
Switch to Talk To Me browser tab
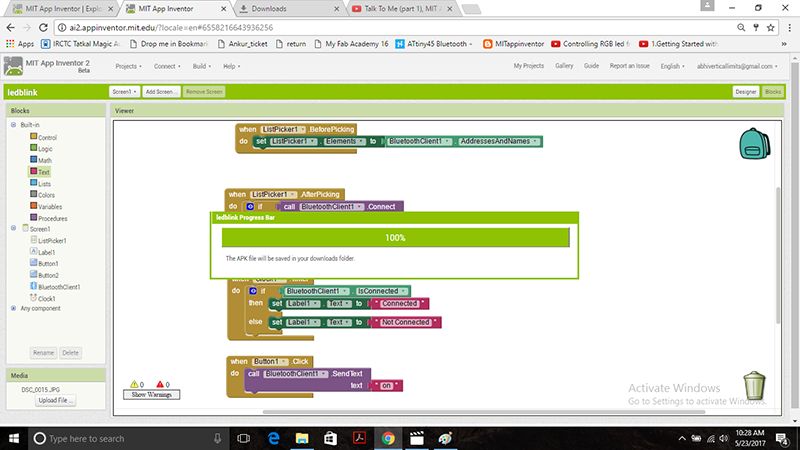[x=402, y=9]
